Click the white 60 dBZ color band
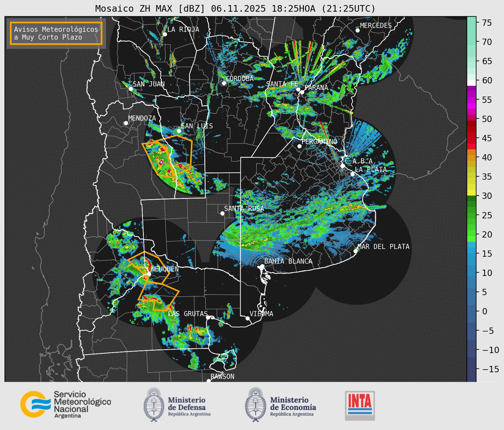This screenshot has width=504, height=430. tap(471, 82)
